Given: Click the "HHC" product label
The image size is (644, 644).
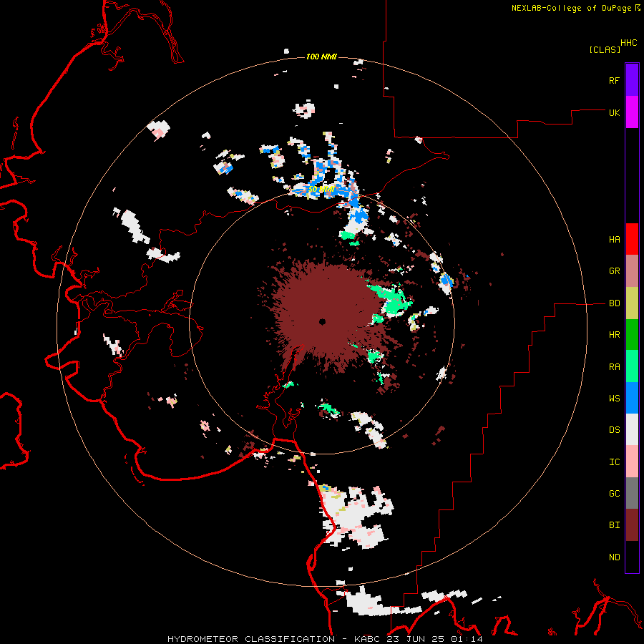Looking at the screenshot, I should [629, 43].
